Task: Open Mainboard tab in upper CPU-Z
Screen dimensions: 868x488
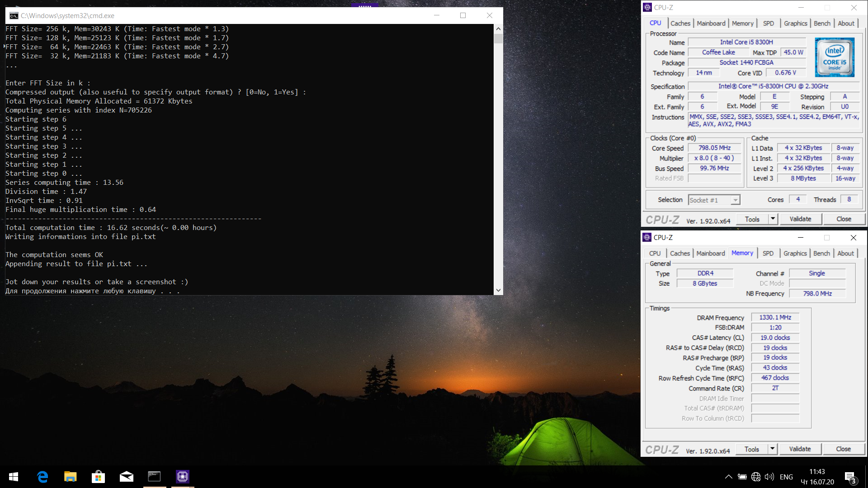Action: 711,23
